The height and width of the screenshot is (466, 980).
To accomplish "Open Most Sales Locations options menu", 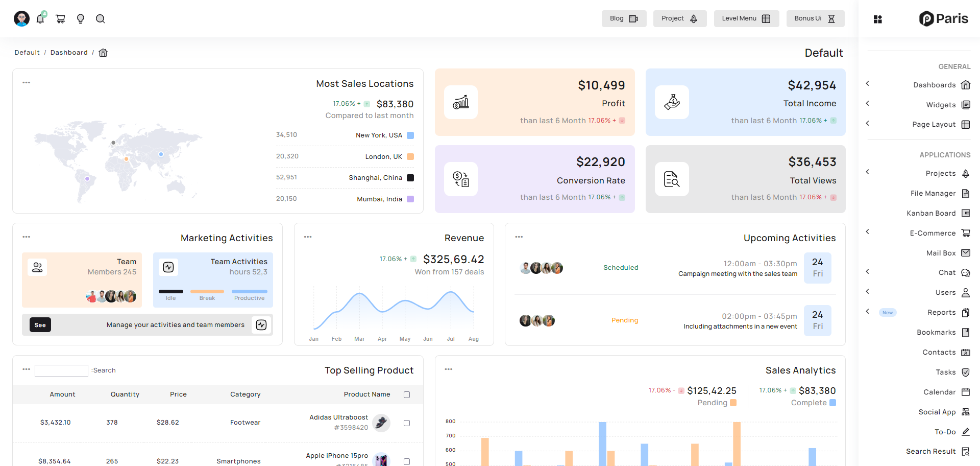I will (x=27, y=83).
